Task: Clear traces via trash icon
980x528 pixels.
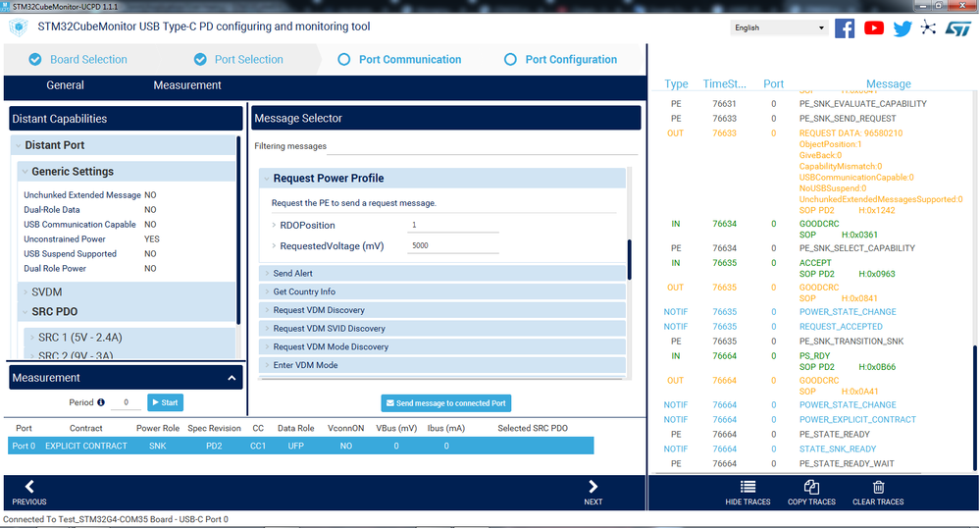Action: pyautogui.click(x=878, y=487)
